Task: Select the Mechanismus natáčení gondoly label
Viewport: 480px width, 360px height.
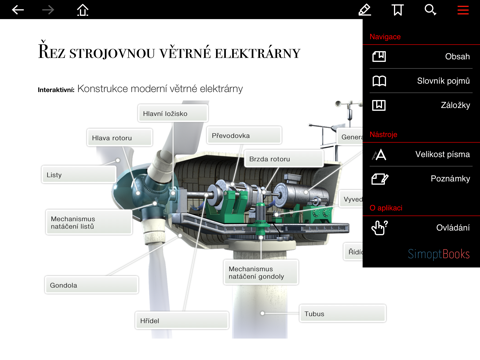Action: coord(261,273)
